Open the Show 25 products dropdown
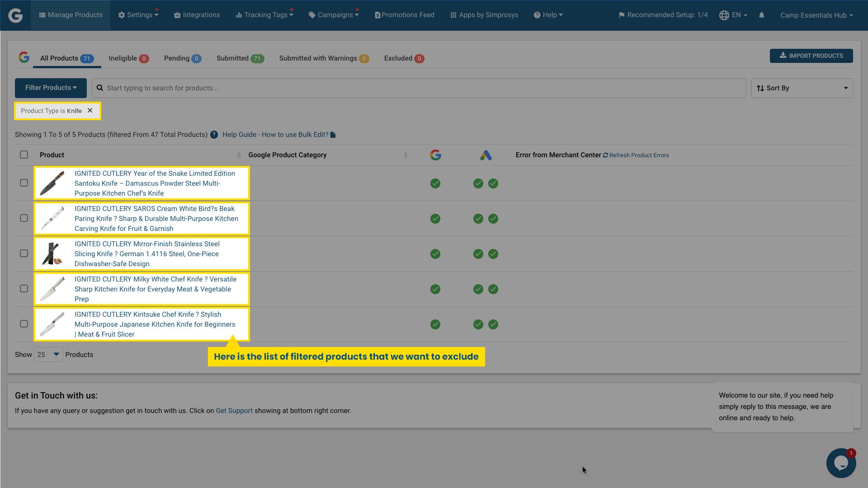The height and width of the screenshot is (488, 868). tap(47, 354)
